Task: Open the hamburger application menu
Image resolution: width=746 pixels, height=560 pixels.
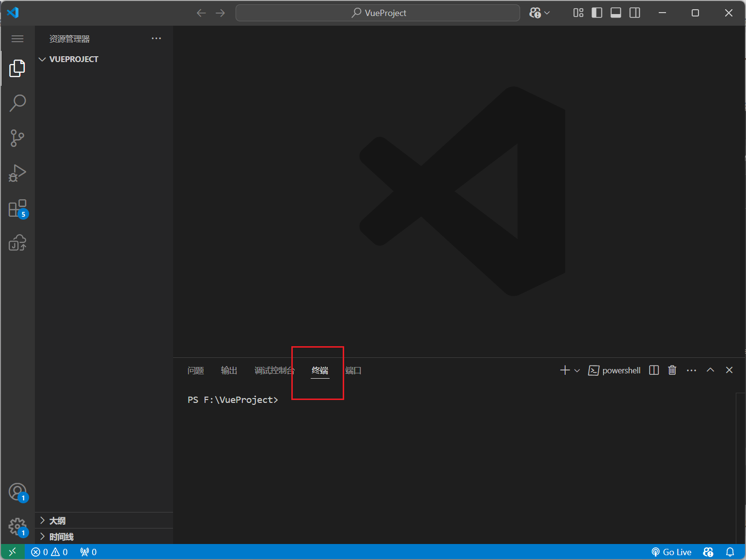Action: click(17, 39)
